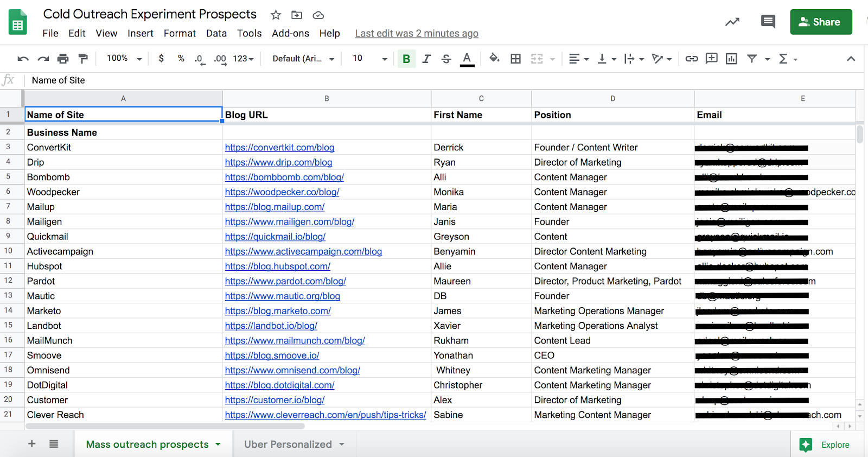This screenshot has height=457, width=868.
Task: Open text rotation dropdown
Action: pos(662,59)
